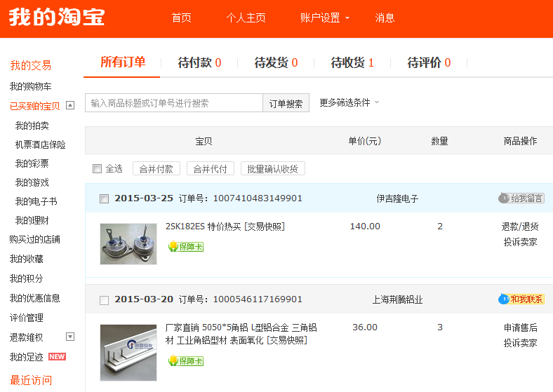Open 我的游戏 in sidebar
553x392 pixels.
pos(32,182)
